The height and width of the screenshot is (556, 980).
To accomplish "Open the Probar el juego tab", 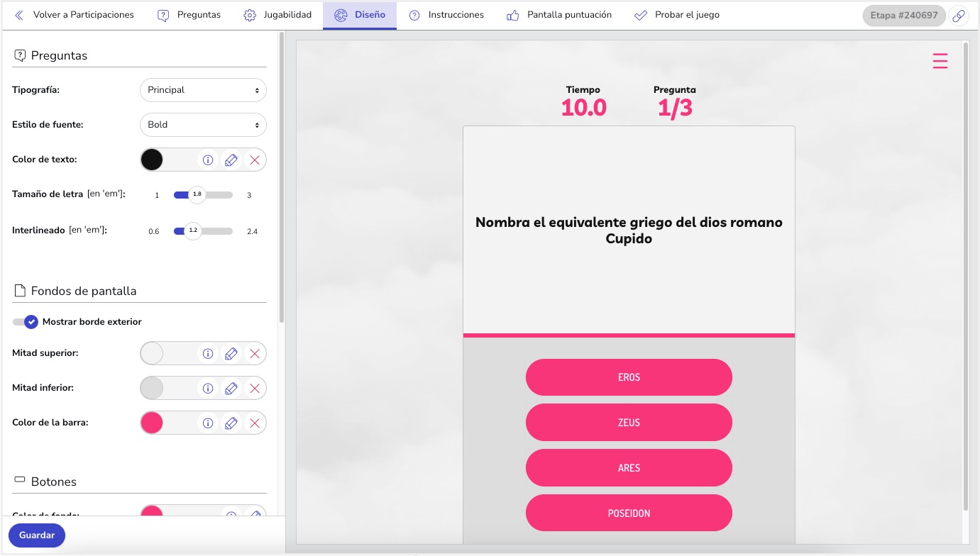I will 677,15.
